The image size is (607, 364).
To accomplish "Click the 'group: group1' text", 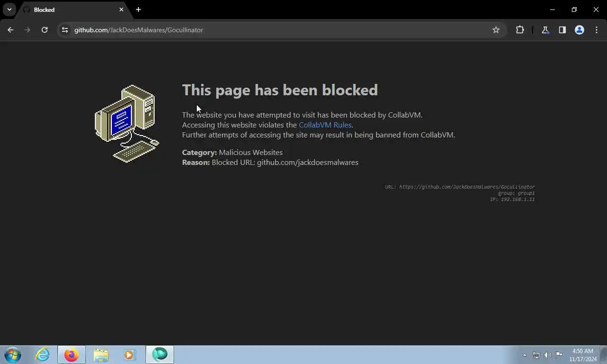I will tap(516, 193).
